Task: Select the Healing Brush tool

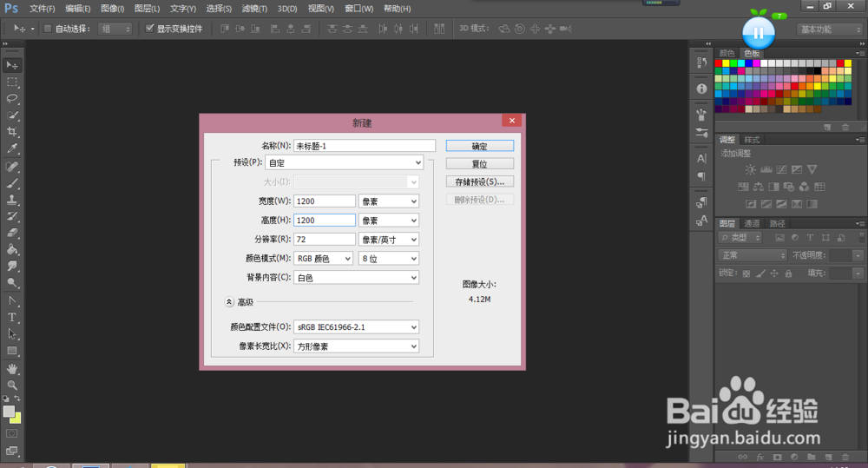Action: [x=12, y=166]
